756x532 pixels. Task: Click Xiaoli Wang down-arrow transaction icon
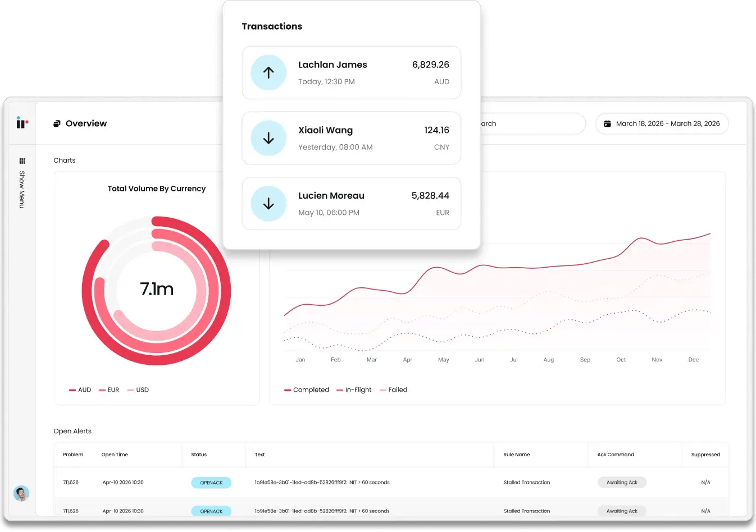tap(268, 138)
